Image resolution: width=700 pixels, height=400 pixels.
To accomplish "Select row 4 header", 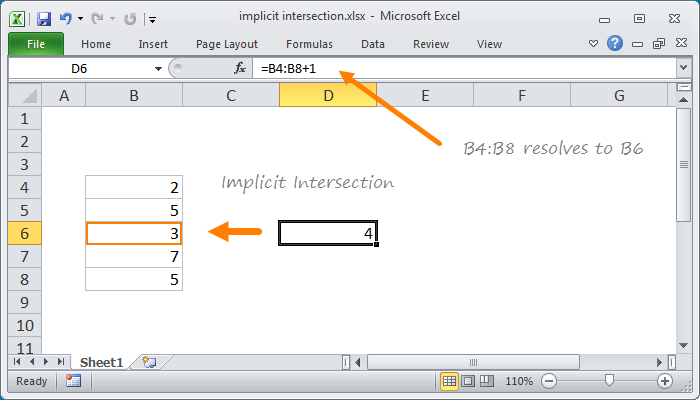I will click(x=25, y=188).
